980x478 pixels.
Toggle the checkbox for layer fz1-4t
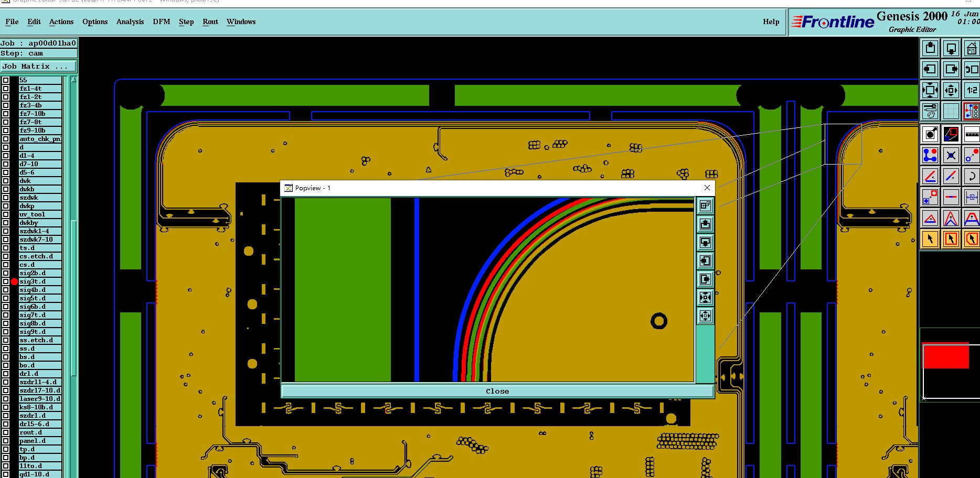click(x=6, y=89)
